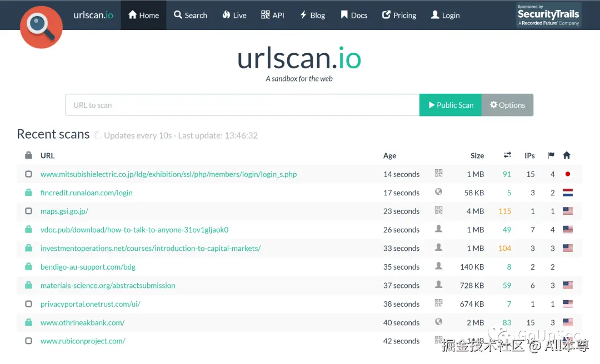The width and height of the screenshot is (600, 364).
Task: Click the US flag in the maps.gsi.go.jp row
Action: pyautogui.click(x=567, y=211)
